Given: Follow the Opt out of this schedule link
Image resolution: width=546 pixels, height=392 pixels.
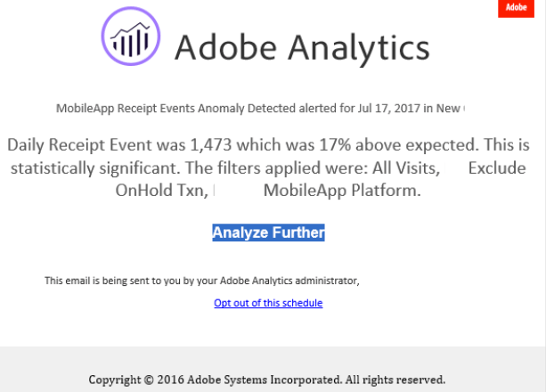Looking at the screenshot, I should point(268,303).
